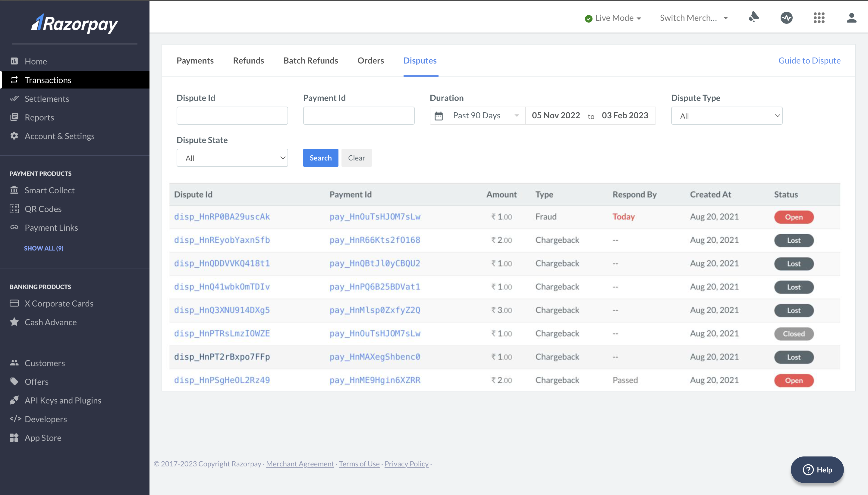Open dispute disp_HnPSgHeOL2Rz49

pos(222,380)
